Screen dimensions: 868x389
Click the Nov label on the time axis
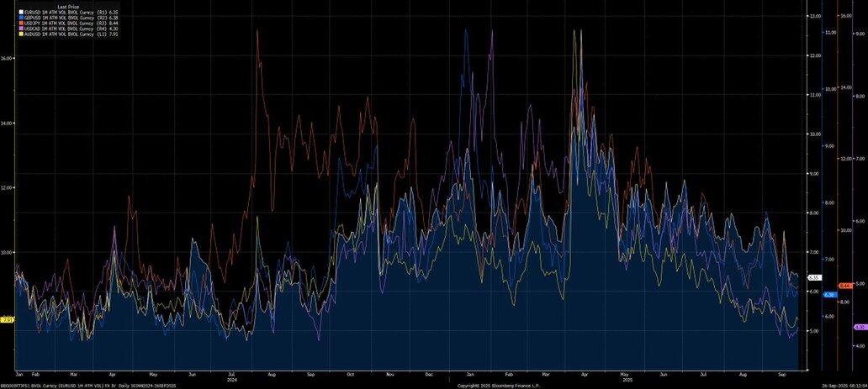pyautogui.click(x=389, y=375)
